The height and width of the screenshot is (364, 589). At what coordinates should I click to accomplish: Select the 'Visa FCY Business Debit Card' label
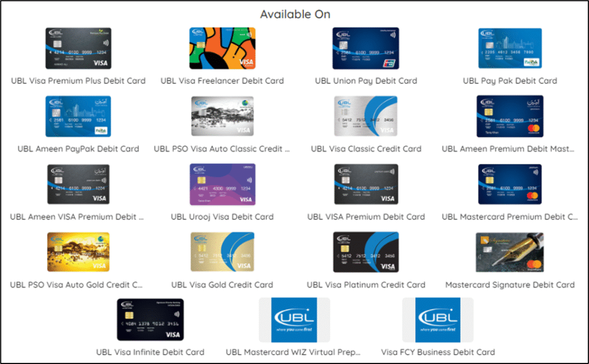438,352
